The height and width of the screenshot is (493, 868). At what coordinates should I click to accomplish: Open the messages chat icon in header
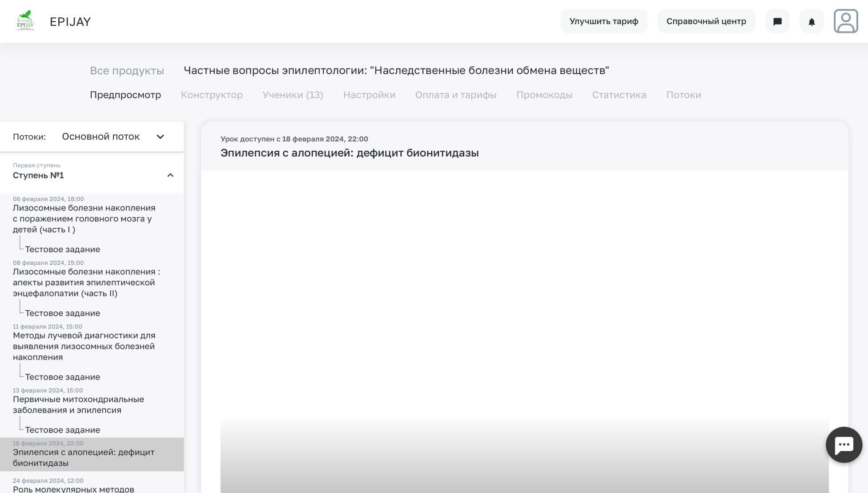click(x=777, y=21)
